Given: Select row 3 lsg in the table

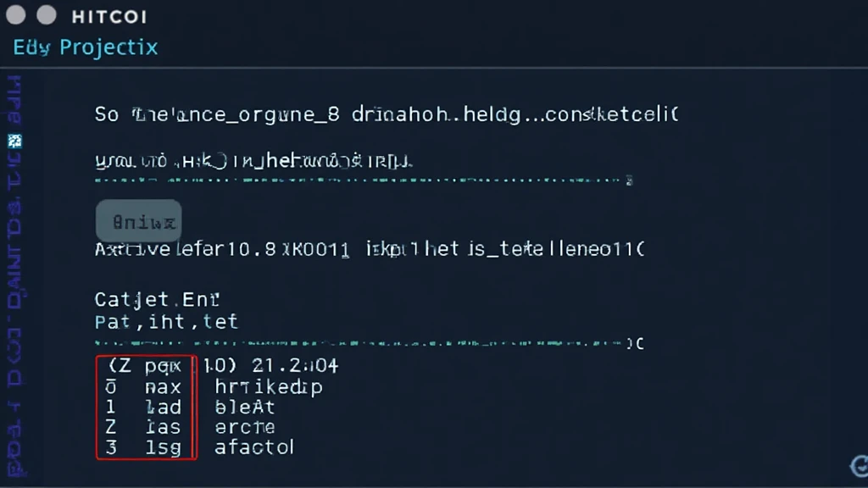Looking at the screenshot, I should [x=143, y=447].
